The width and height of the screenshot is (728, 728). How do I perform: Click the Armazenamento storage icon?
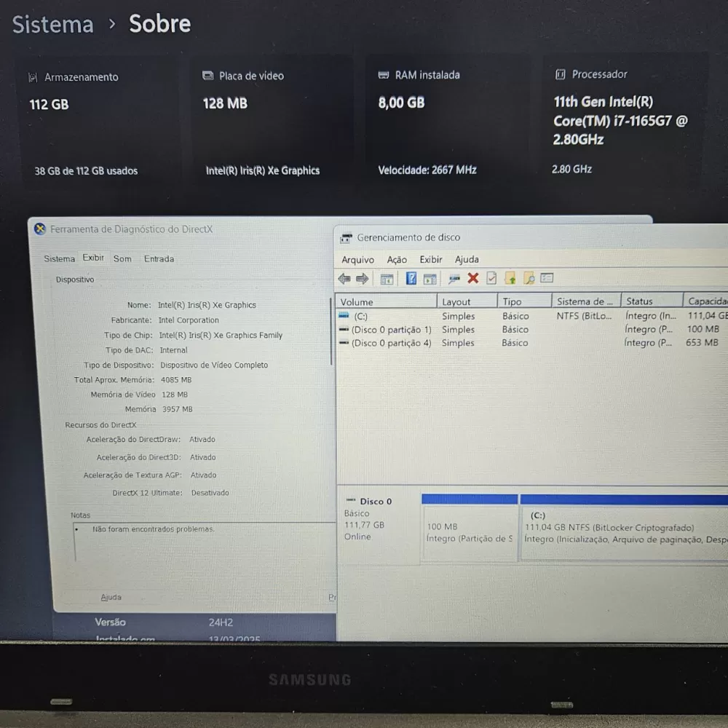pyautogui.click(x=33, y=78)
